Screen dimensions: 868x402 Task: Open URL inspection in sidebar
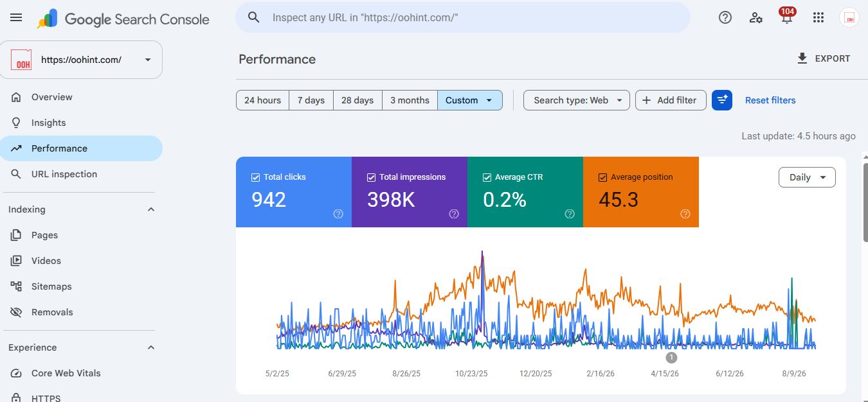coord(81,174)
